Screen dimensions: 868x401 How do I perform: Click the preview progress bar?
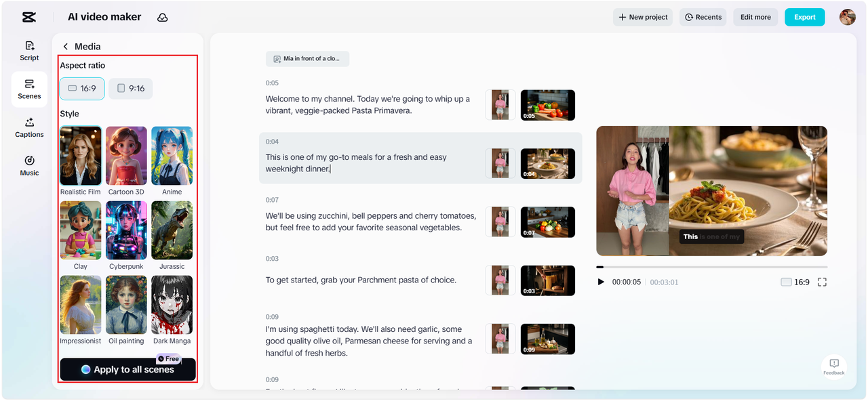(x=712, y=267)
